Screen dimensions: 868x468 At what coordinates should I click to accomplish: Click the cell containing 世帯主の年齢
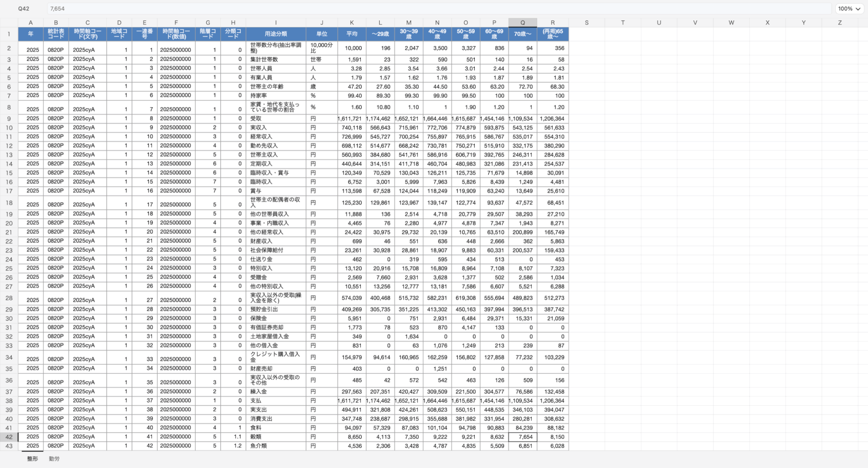coord(267,86)
